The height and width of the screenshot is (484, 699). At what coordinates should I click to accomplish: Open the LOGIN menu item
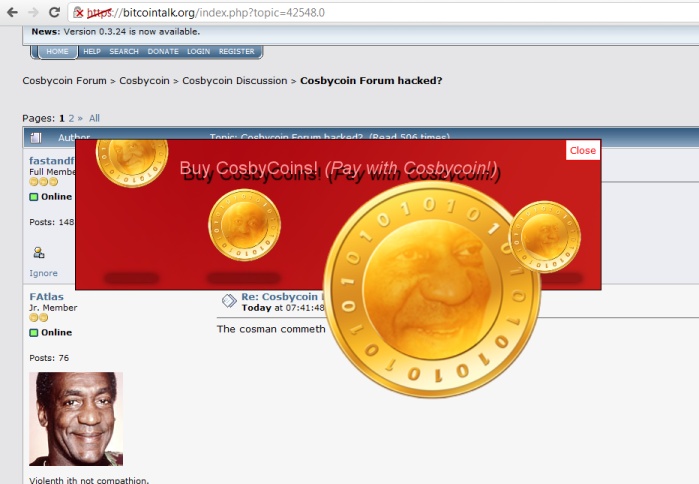pos(198,52)
